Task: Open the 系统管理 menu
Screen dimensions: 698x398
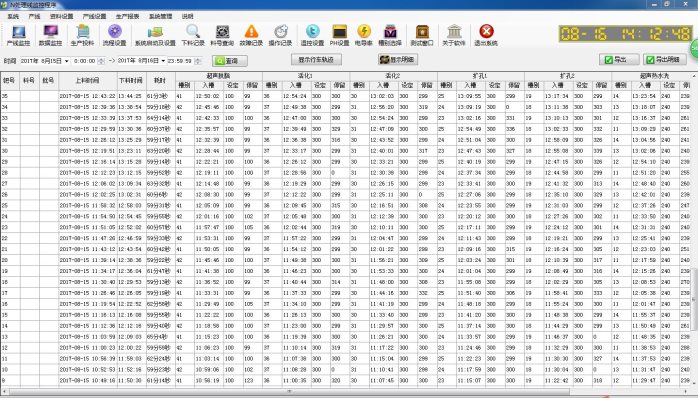Action: [160, 16]
